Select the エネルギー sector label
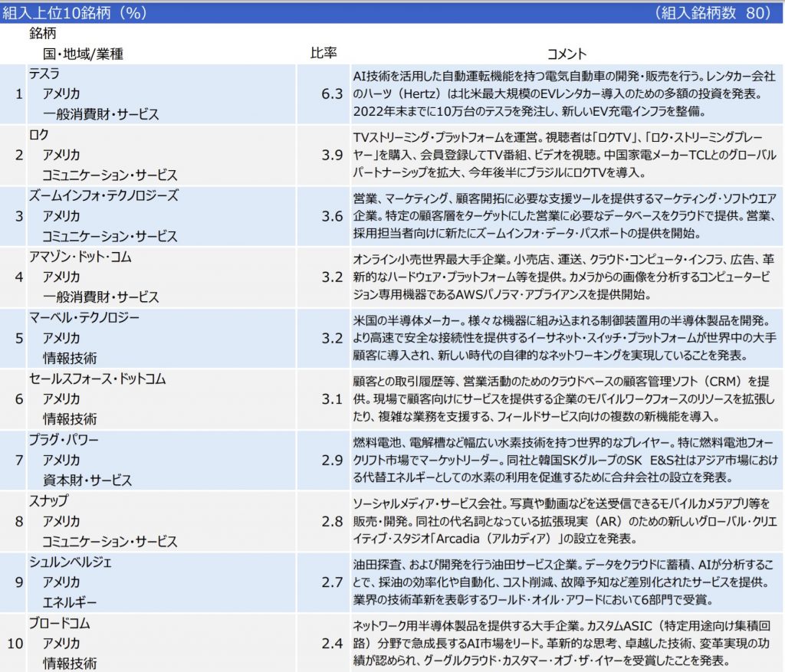This screenshot has width=785, height=672. pos(70,602)
